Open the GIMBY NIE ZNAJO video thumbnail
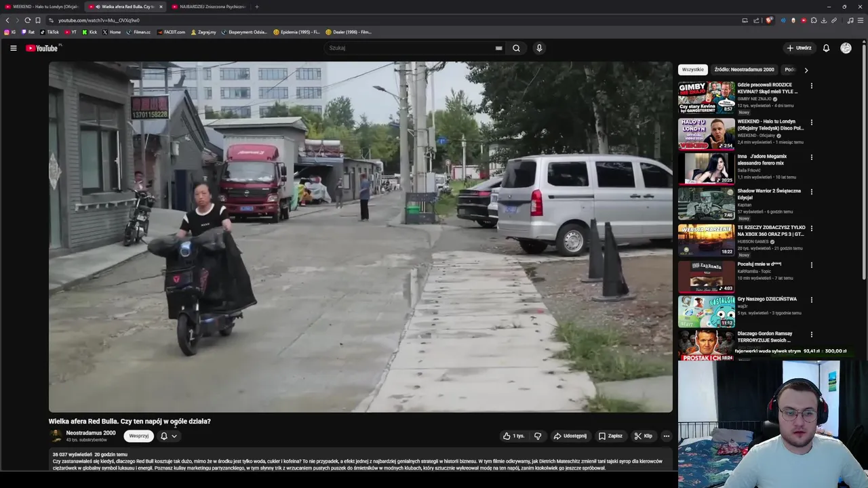 pos(706,97)
